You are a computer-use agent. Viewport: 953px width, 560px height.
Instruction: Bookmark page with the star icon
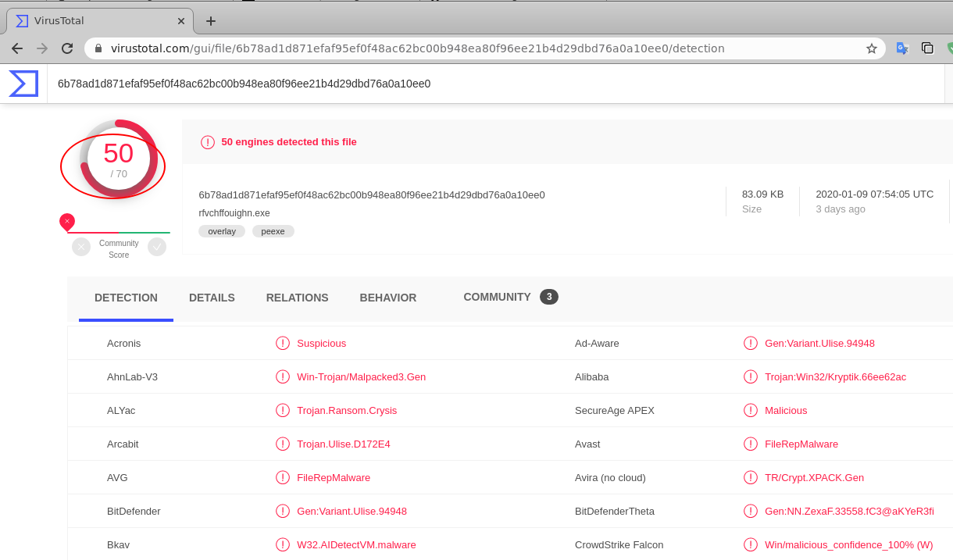point(872,48)
